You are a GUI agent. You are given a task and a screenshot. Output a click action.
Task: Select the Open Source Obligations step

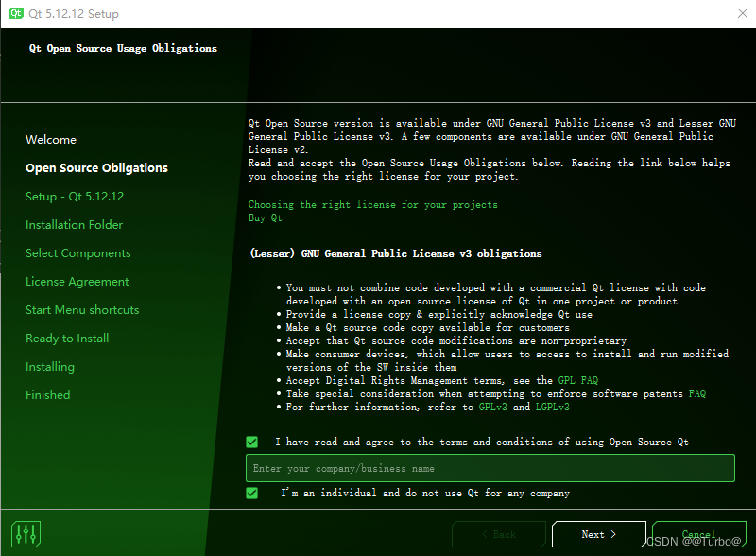pos(96,168)
